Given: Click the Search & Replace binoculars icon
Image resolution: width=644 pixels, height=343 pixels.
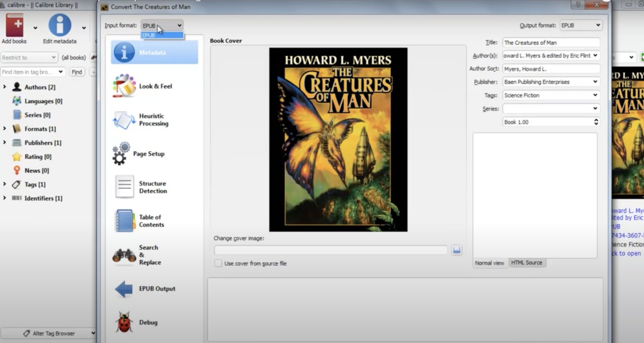Looking at the screenshot, I should [124, 255].
